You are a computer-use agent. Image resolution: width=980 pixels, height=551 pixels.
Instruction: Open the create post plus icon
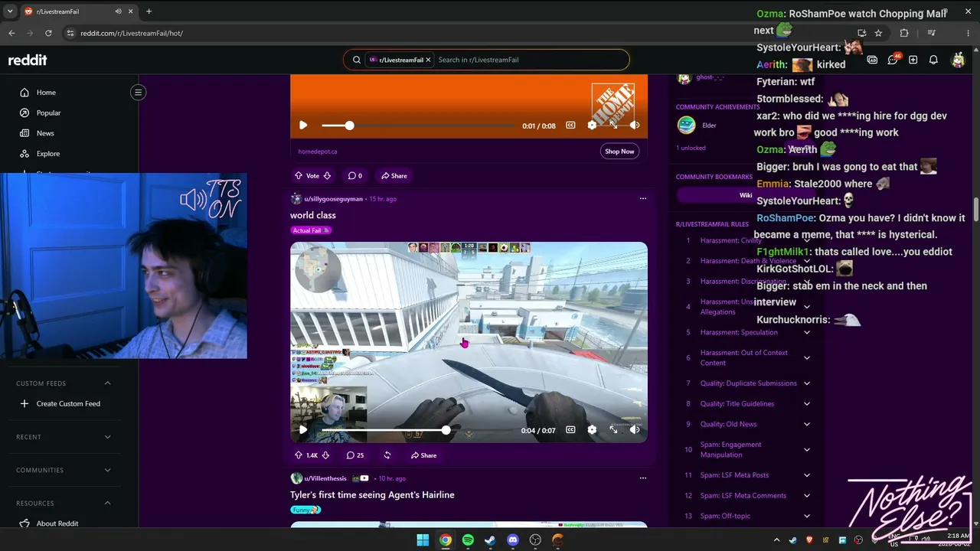tap(913, 60)
